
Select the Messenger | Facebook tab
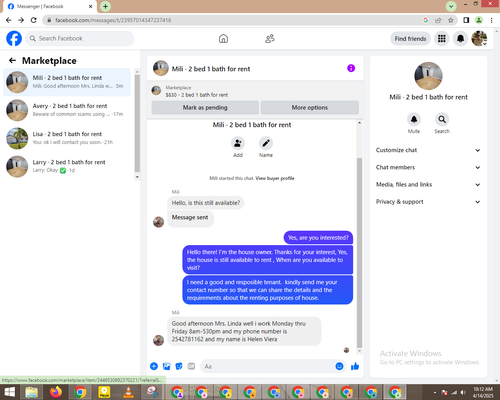[x=50, y=6]
